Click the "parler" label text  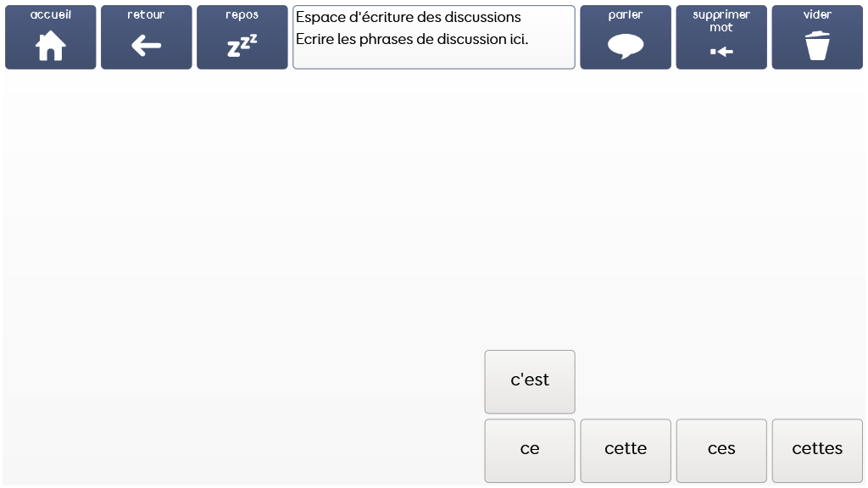(626, 14)
